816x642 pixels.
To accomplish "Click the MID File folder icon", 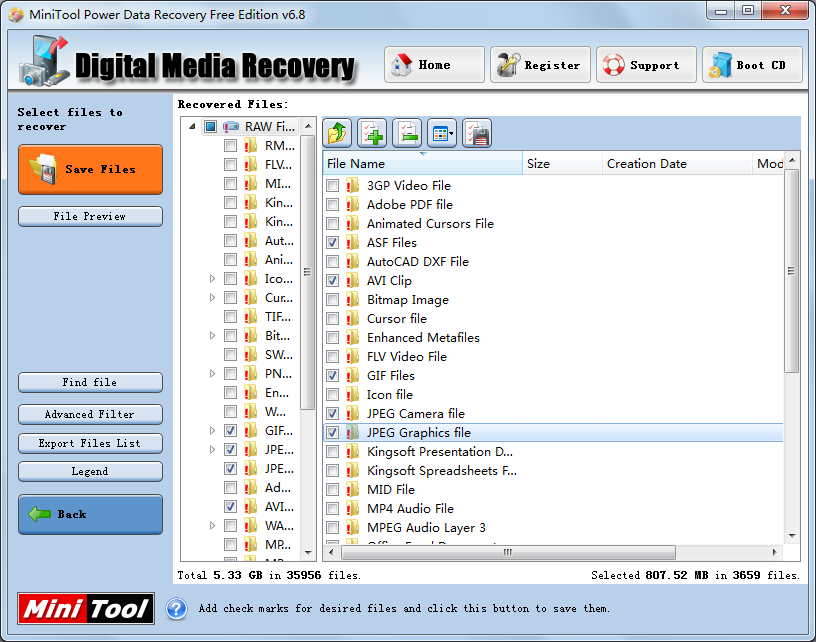I will [x=353, y=490].
